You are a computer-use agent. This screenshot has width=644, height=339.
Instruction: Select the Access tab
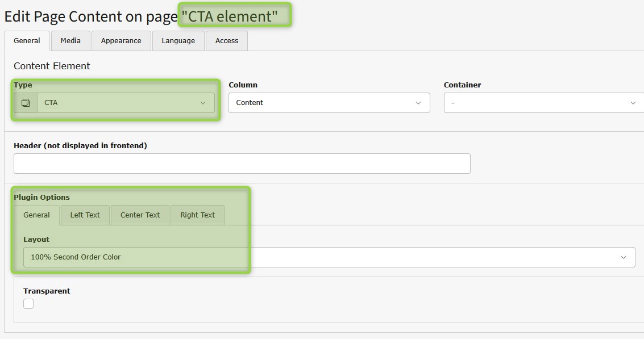[x=227, y=41]
